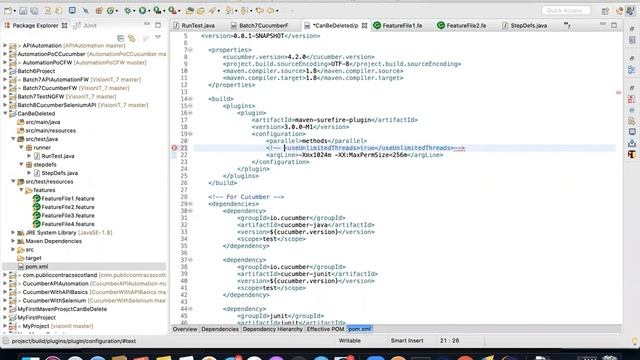Viewport: 640px width, 360px height.
Task: Open the Dependency Hierarchy tab
Action: tap(272, 329)
